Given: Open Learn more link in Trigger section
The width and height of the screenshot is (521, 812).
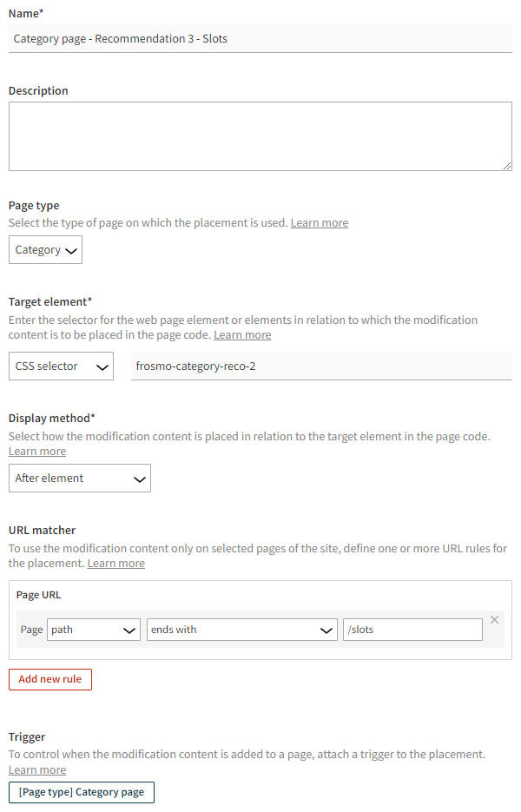Looking at the screenshot, I should (36, 769).
